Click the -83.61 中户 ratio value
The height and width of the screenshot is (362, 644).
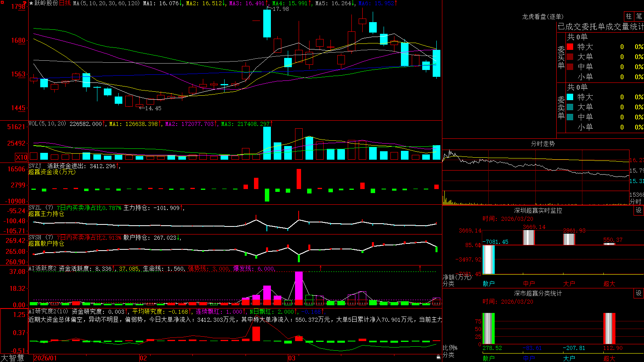532,348
